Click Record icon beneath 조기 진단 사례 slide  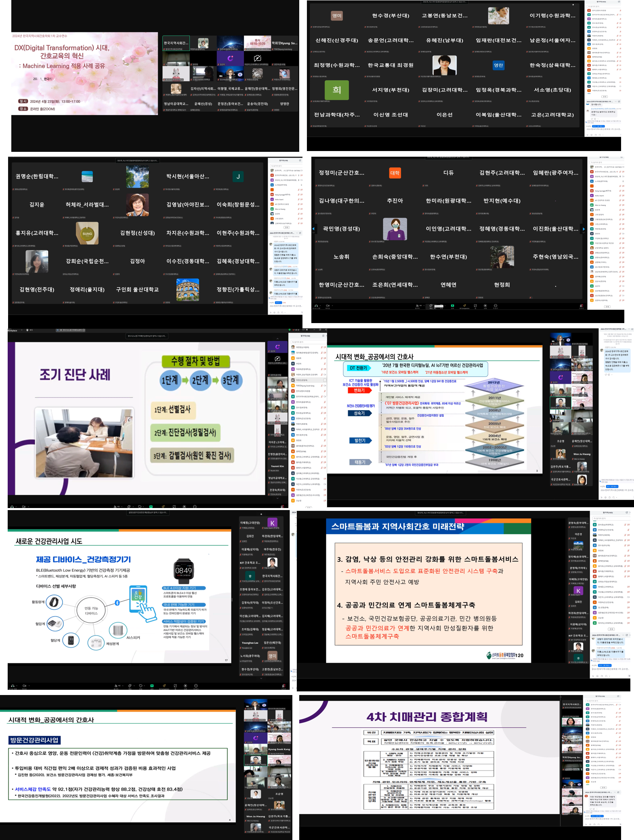pyautogui.click(x=184, y=506)
